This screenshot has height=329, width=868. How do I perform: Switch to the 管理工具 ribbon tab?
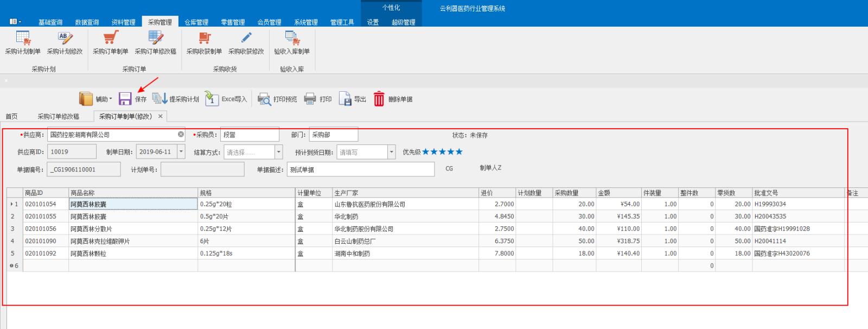(342, 22)
